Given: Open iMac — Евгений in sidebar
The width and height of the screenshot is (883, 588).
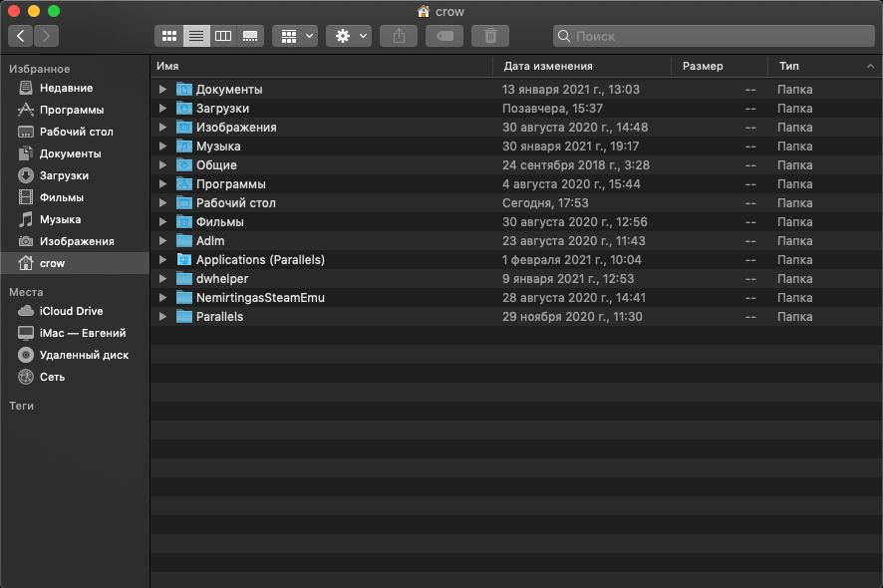Looking at the screenshot, I should 75,333.
